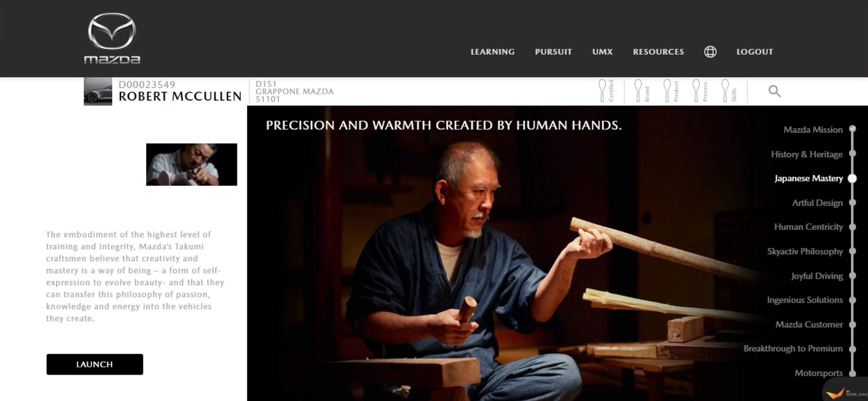This screenshot has height=401, width=868.
Task: Select the Certified badge icon
Action: point(606,91)
